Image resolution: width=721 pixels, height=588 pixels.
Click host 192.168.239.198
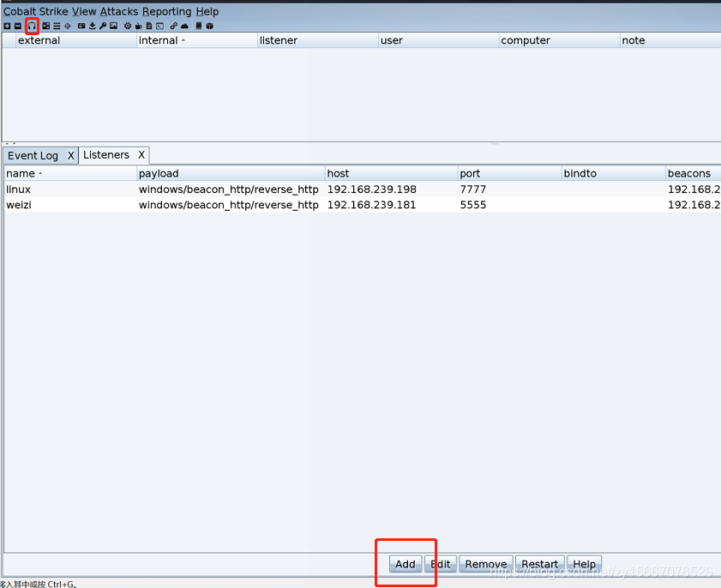pyautogui.click(x=371, y=189)
